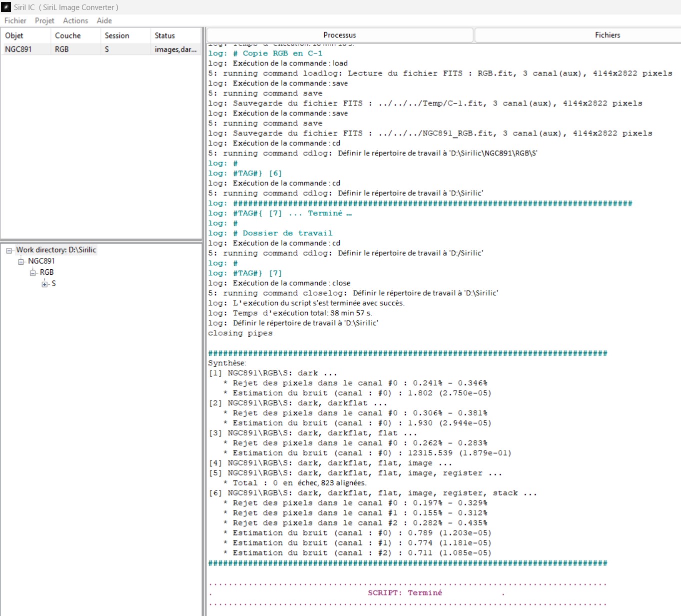Sort by the Objet column header

25,35
